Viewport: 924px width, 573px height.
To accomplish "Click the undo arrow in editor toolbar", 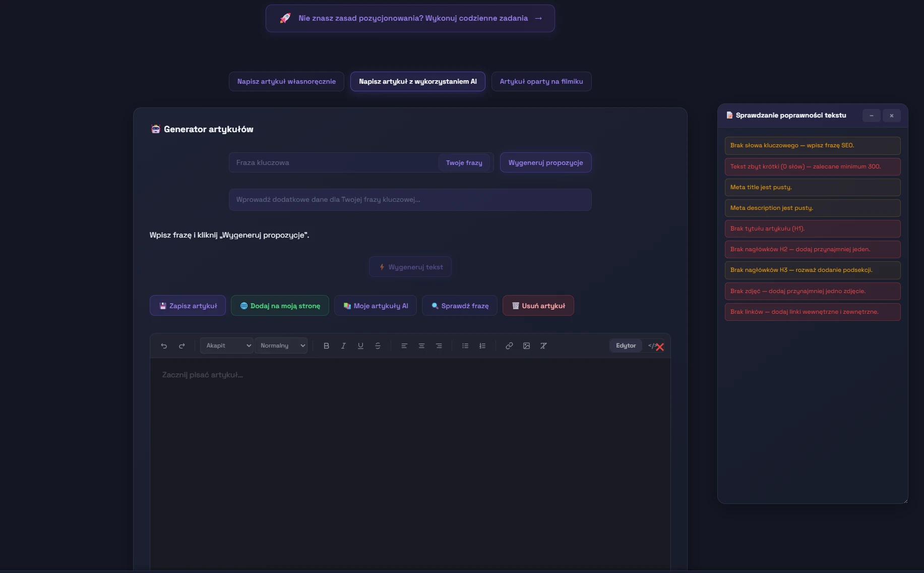I will click(164, 346).
